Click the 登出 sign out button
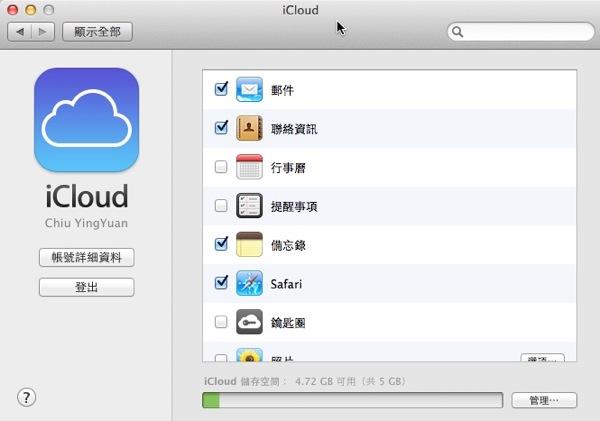The height and width of the screenshot is (421, 600). [x=86, y=287]
